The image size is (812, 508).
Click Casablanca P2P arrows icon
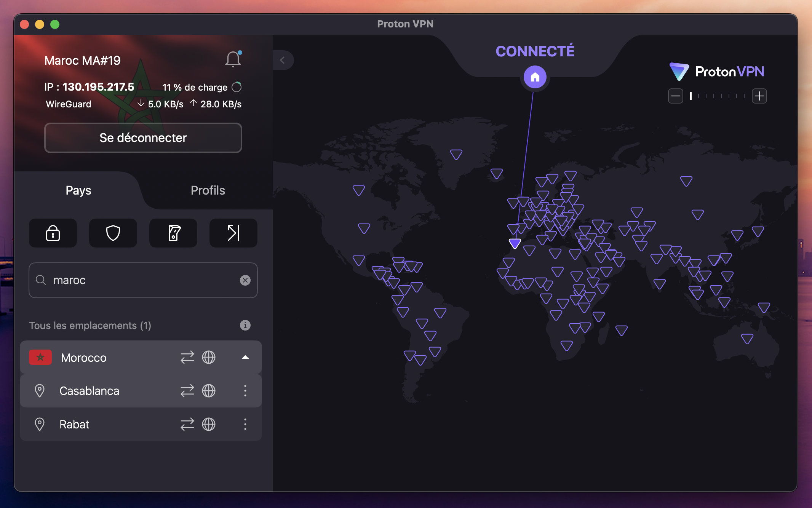pos(187,391)
